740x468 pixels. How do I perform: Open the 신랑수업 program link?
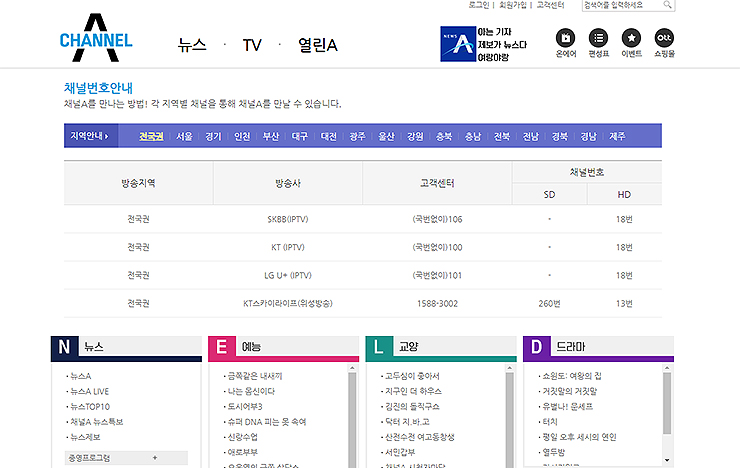243,437
